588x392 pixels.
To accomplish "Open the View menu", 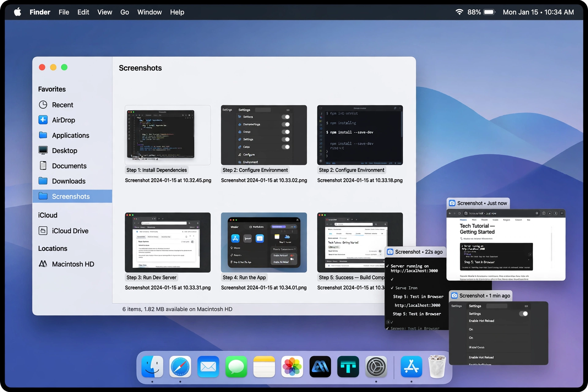I will (105, 12).
